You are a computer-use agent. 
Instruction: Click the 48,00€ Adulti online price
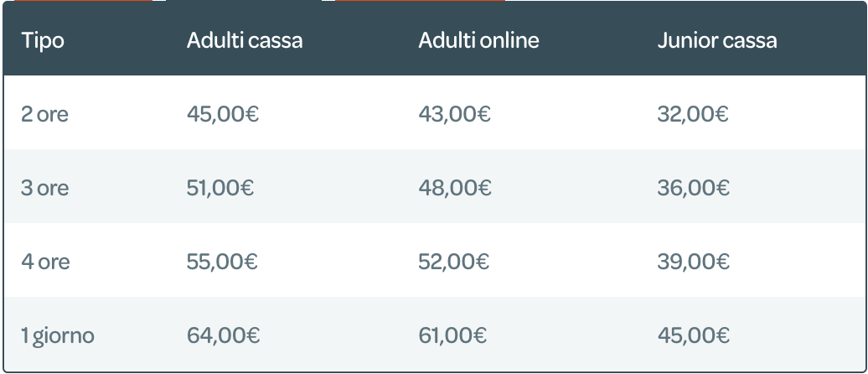[x=454, y=188]
